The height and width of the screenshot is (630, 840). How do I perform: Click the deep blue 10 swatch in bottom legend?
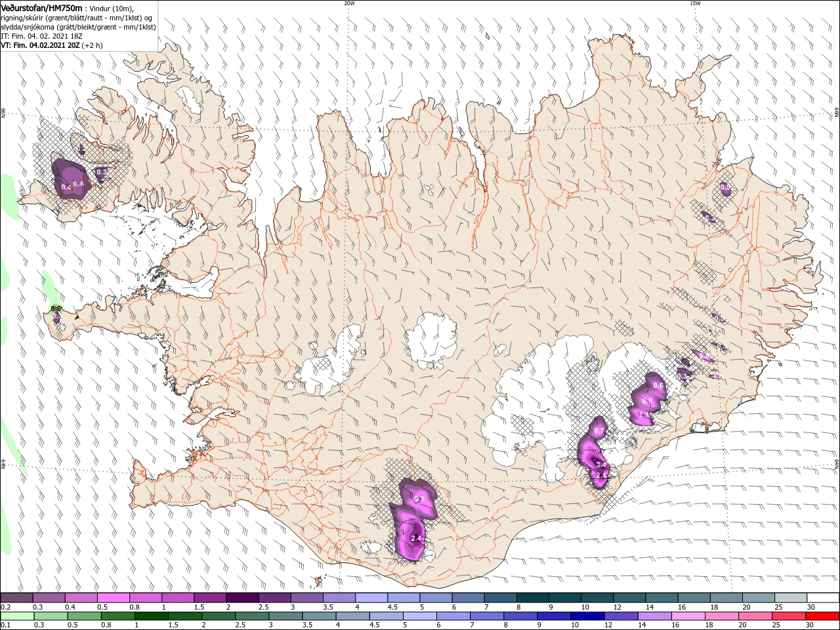pos(587,616)
